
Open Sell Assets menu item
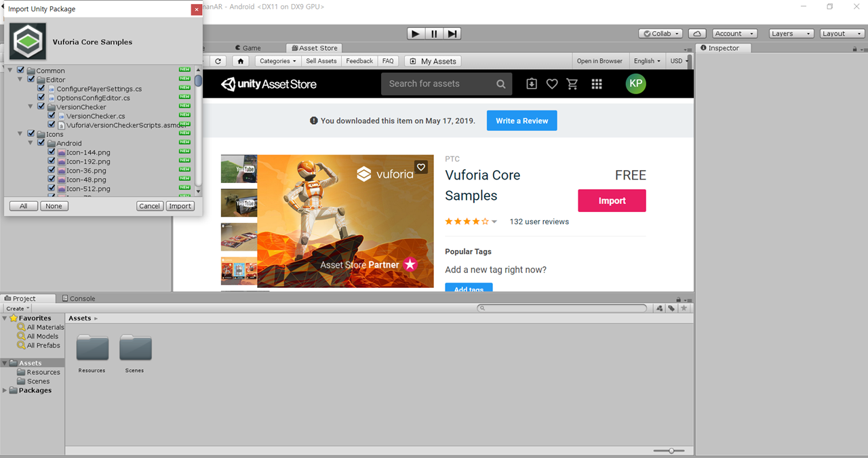point(321,61)
